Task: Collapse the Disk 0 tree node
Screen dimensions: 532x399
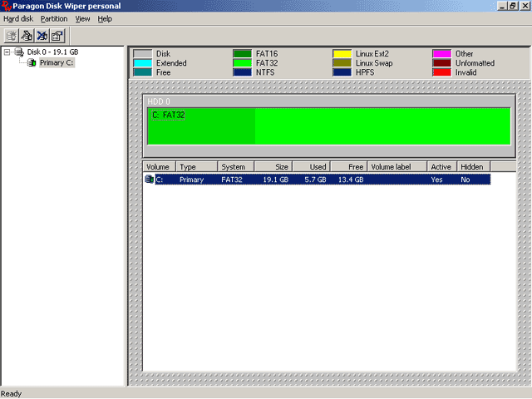Action: 7,52
